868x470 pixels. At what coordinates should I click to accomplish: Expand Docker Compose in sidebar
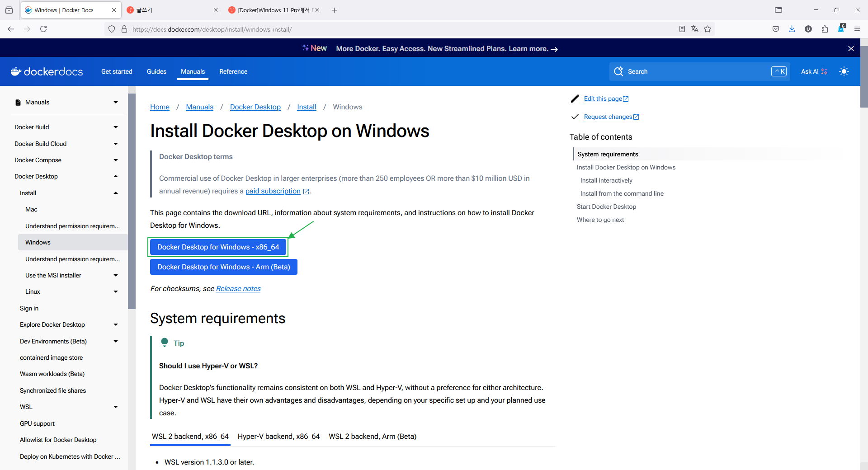tap(116, 160)
